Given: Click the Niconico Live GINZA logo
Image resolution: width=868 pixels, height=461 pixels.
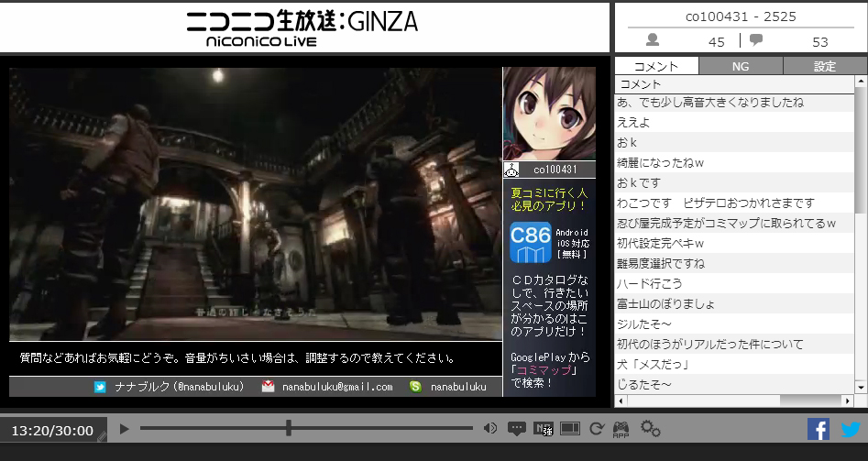Looking at the screenshot, I should [x=302, y=28].
